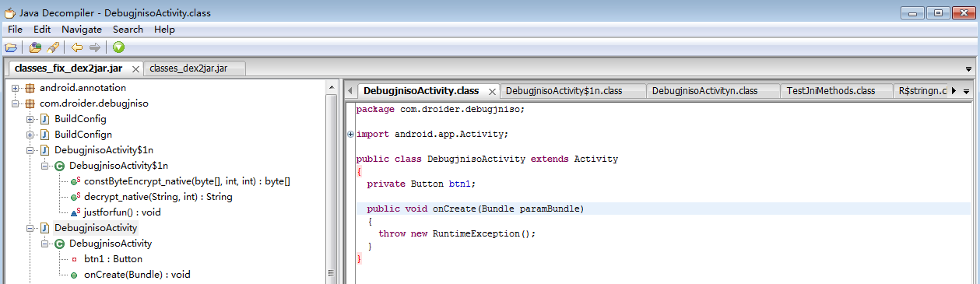Click the btn1 private field red icon
The image size is (980, 284).
pyautogui.click(x=73, y=259)
